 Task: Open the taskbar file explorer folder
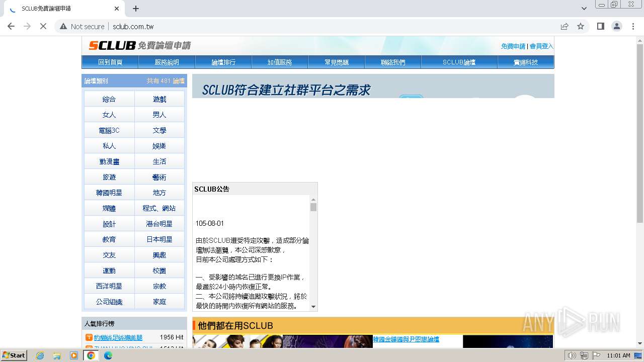pyautogui.click(x=57, y=355)
